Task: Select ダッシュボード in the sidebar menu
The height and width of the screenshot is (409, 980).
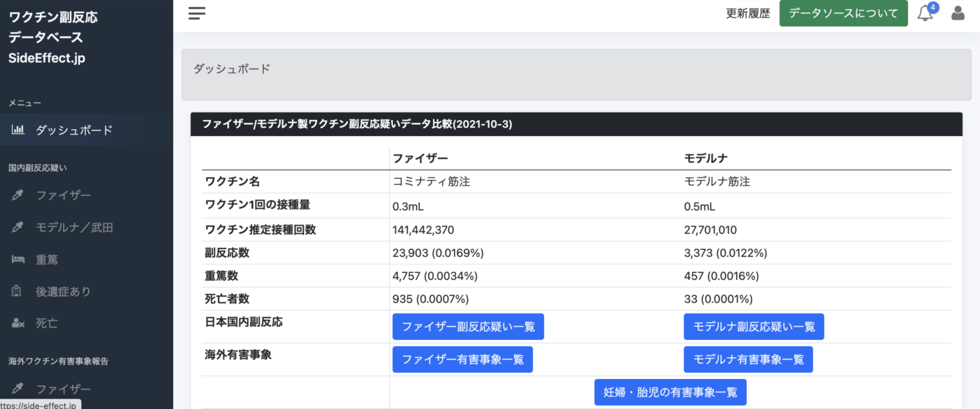Action: point(74,131)
